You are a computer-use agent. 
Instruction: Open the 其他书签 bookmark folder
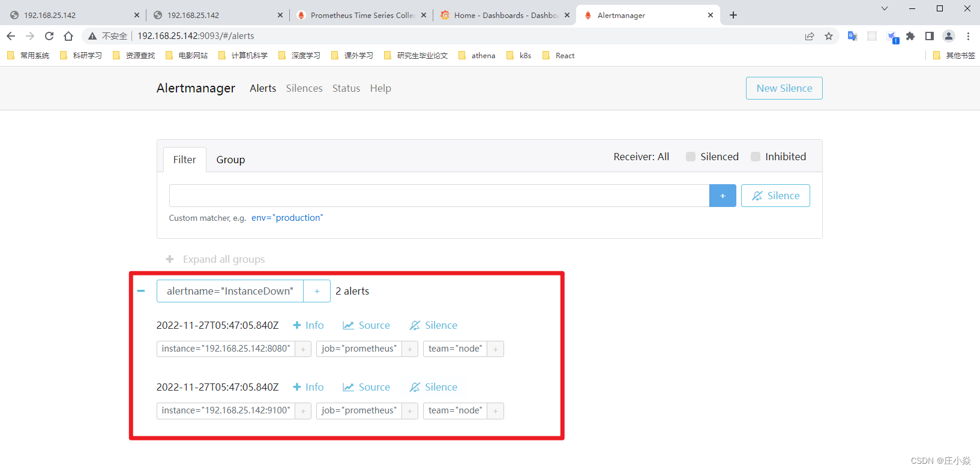(954, 55)
